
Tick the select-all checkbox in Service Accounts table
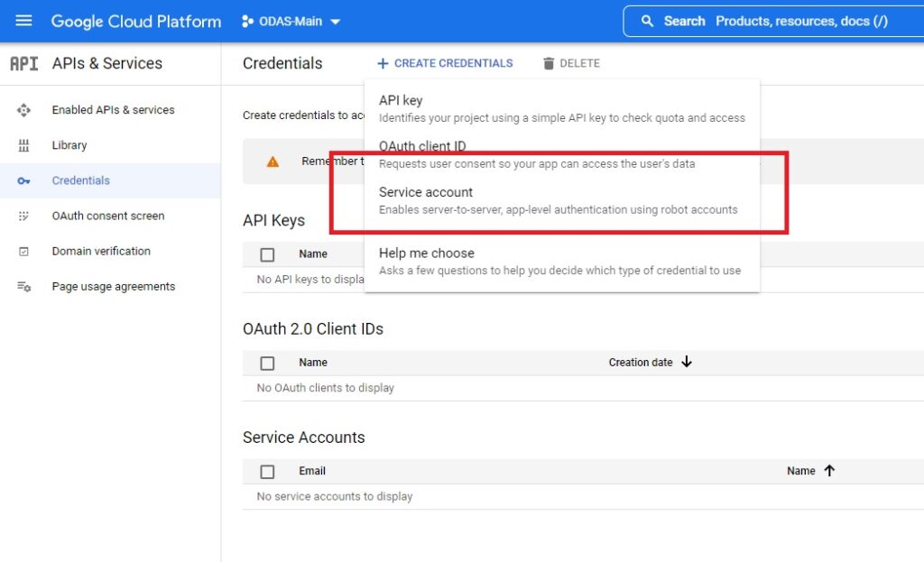267,472
